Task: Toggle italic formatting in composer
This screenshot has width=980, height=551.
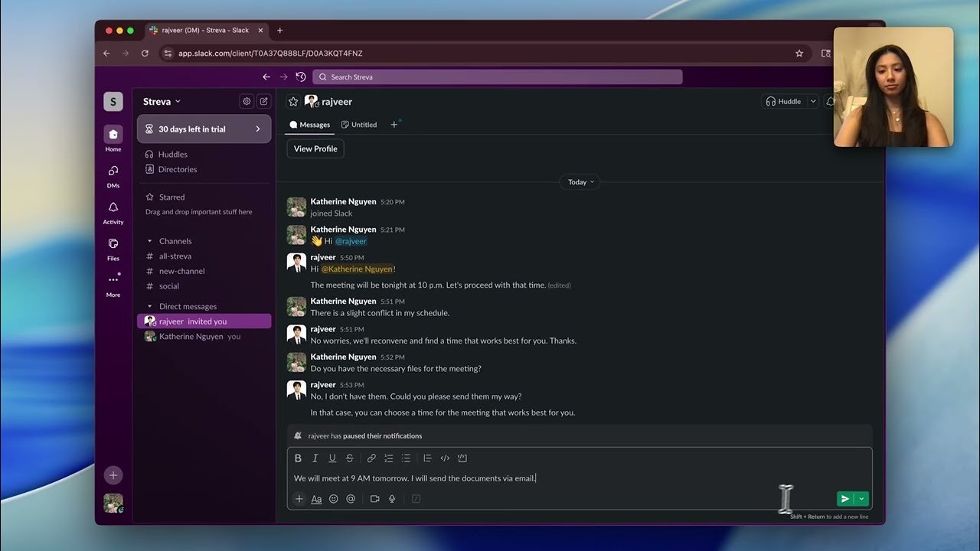Action: click(x=315, y=458)
